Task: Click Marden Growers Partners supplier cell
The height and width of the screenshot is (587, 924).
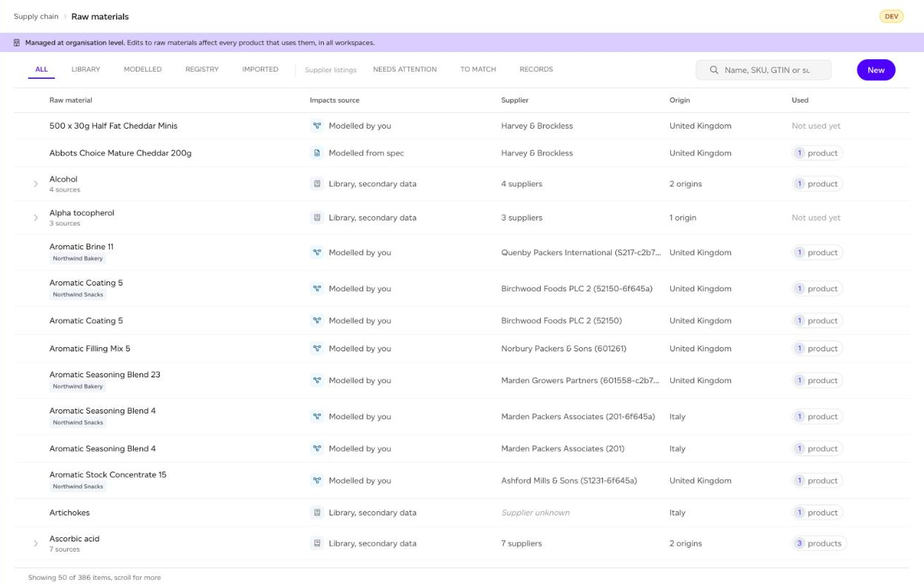Action: 581,380
